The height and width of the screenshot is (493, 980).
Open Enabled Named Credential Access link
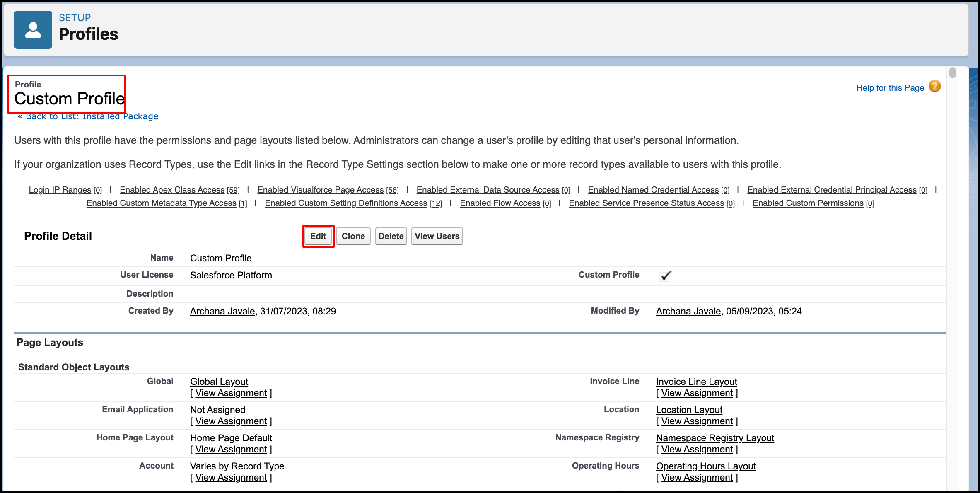coord(653,190)
